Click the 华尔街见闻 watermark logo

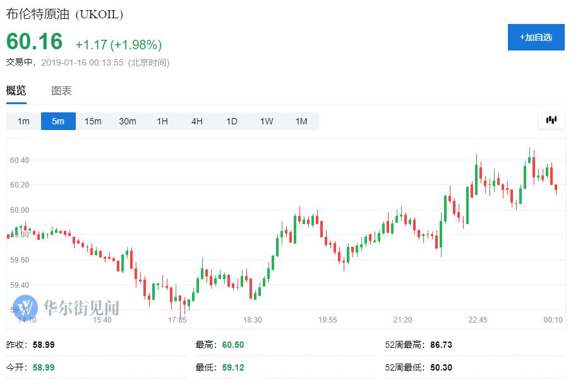(71, 307)
